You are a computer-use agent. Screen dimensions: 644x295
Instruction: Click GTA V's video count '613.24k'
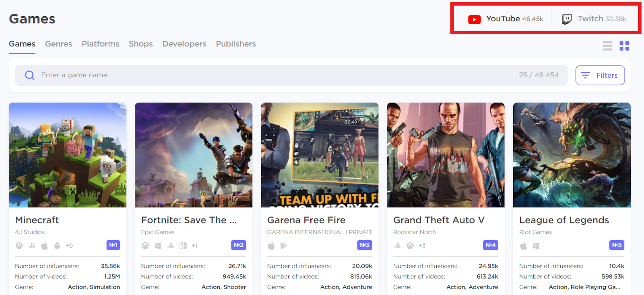(x=487, y=276)
